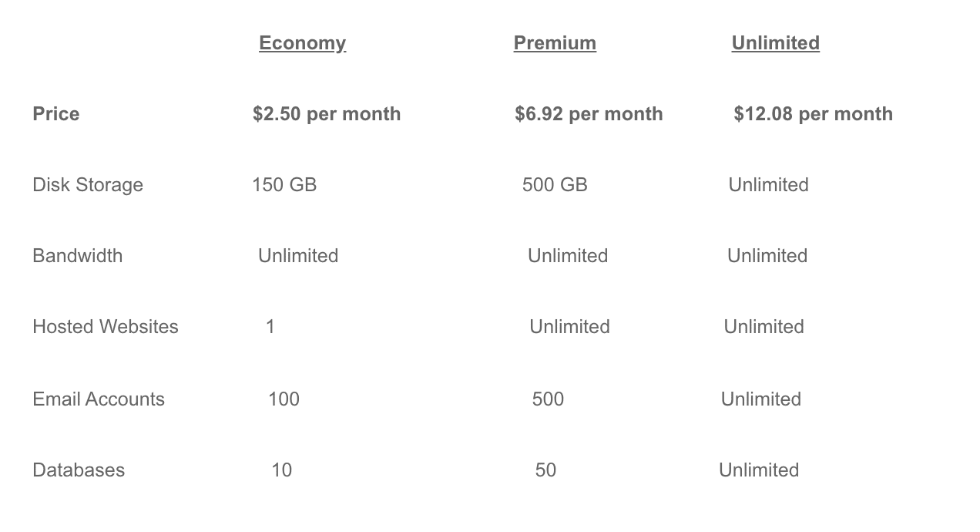Click the Databases row label

[79, 470]
